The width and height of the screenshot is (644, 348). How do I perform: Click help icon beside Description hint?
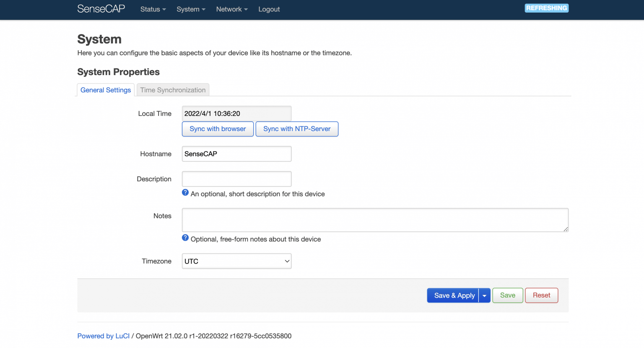click(x=185, y=193)
